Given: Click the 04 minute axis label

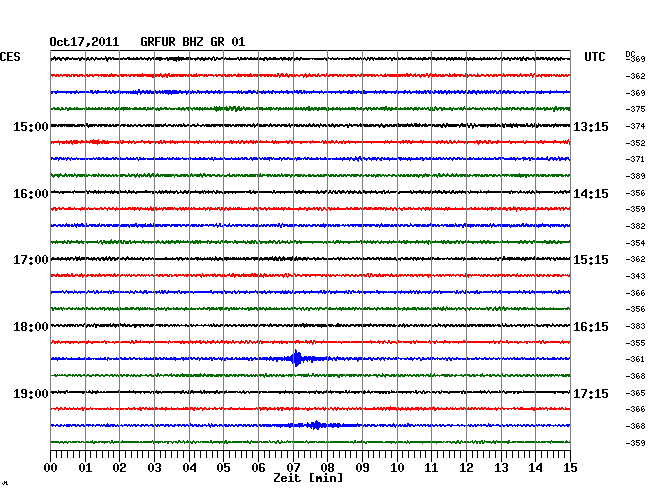Looking at the screenshot, I should (189, 467).
